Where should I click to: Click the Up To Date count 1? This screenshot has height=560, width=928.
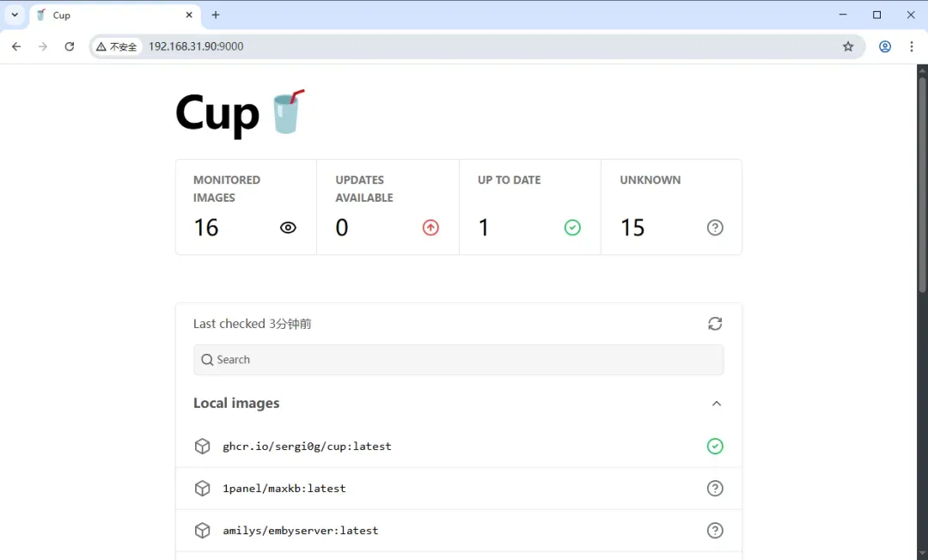(484, 228)
